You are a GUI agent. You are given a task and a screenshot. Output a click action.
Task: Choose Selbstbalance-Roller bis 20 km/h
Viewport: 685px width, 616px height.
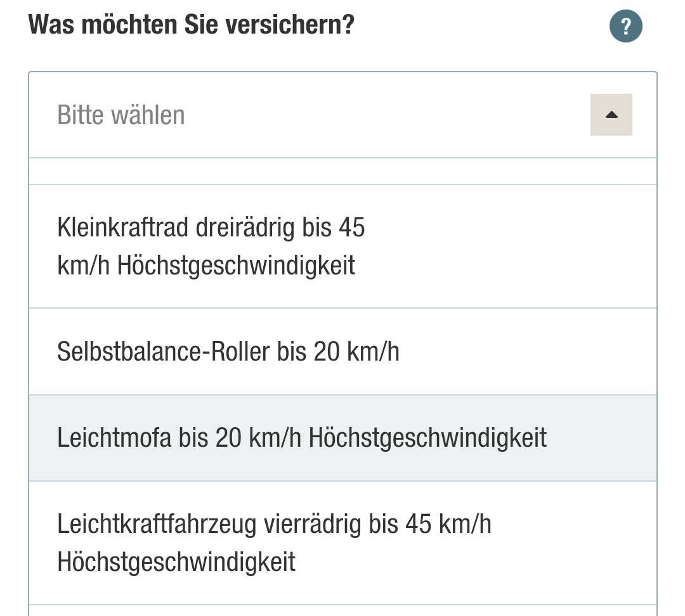[x=228, y=351]
